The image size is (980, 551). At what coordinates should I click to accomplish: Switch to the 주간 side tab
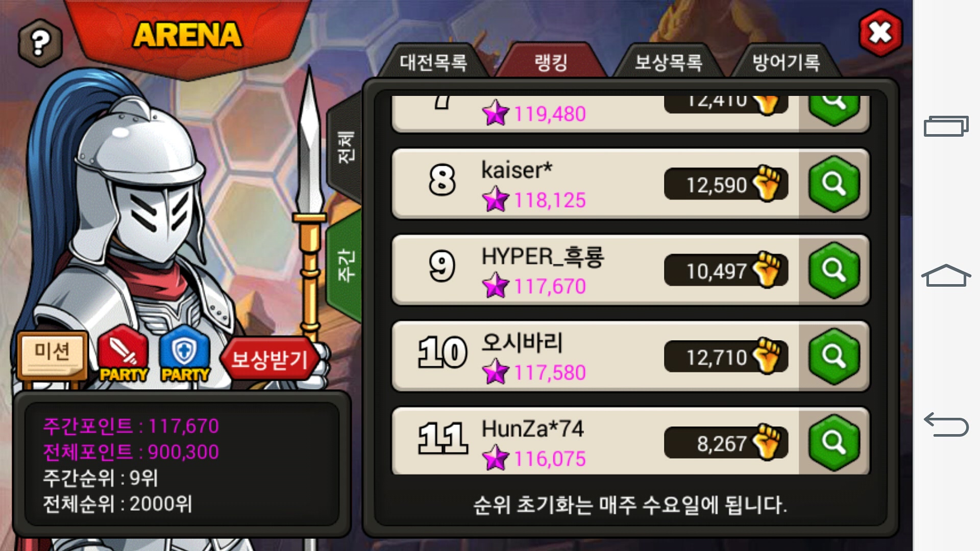(x=345, y=265)
